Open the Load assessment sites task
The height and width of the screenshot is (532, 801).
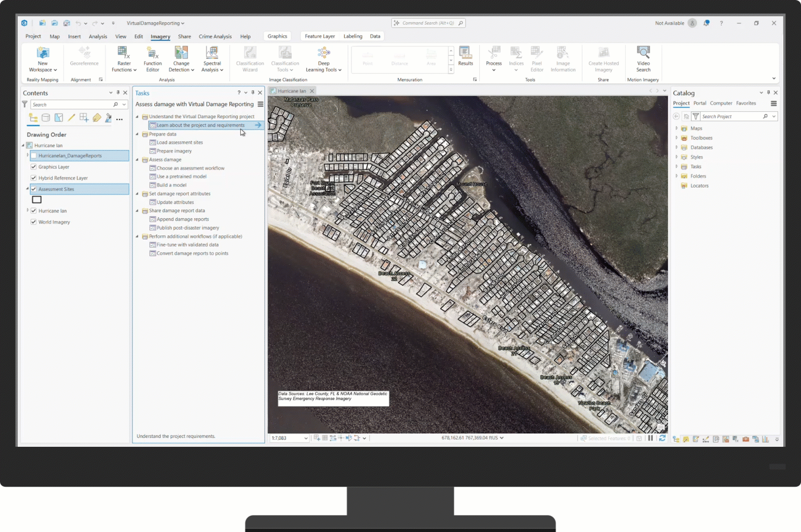pyautogui.click(x=180, y=142)
